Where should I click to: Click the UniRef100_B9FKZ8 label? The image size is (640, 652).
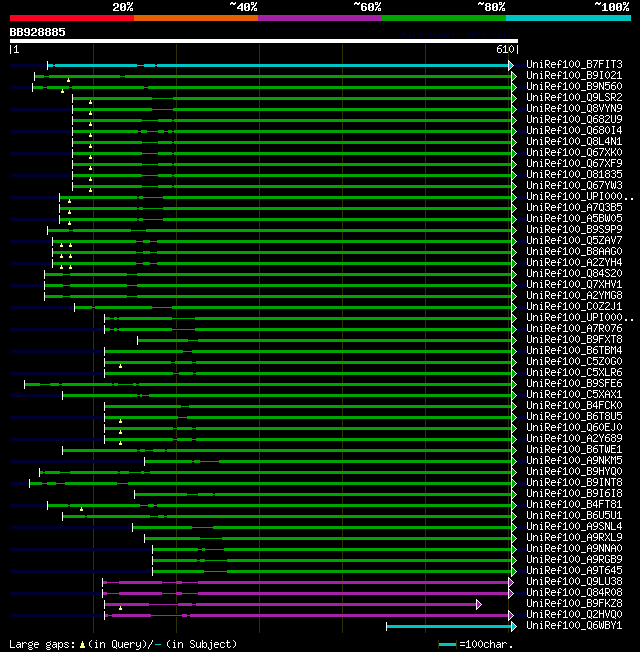[574, 604]
